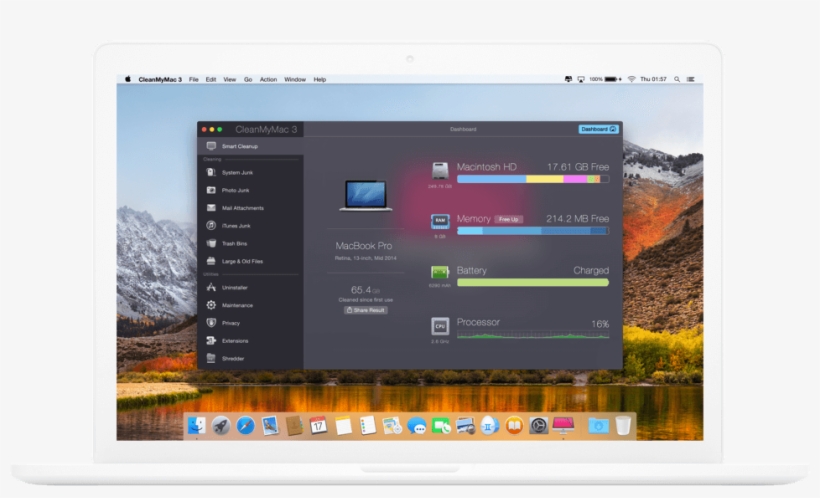Click the CleanMyMac menu bar status icon
This screenshot has width=820, height=498.
[568, 80]
